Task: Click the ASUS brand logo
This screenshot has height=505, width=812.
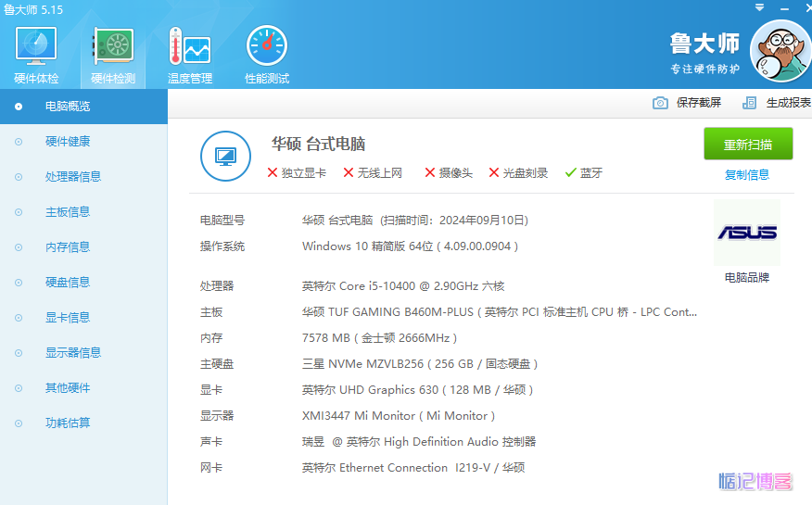Action: click(747, 233)
